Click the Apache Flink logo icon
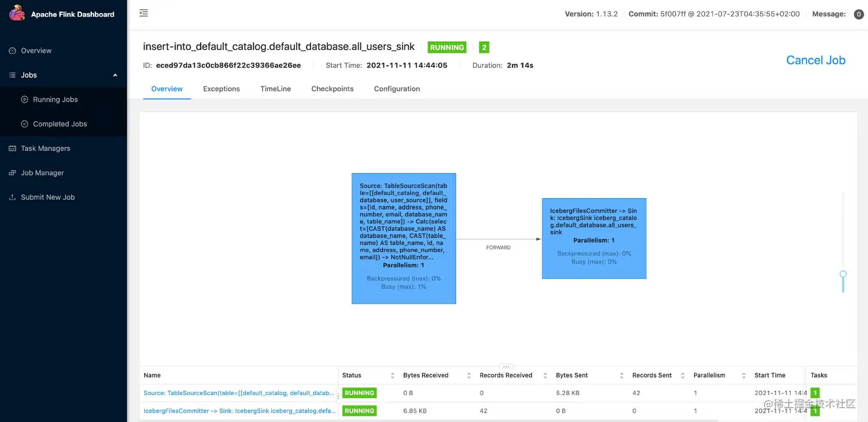868x422 pixels. tap(16, 13)
